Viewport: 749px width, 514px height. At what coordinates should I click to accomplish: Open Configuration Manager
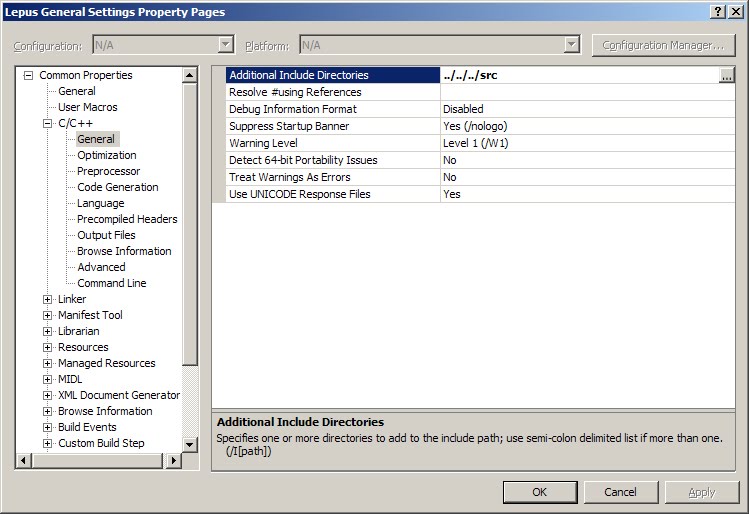pyautogui.click(x=663, y=45)
